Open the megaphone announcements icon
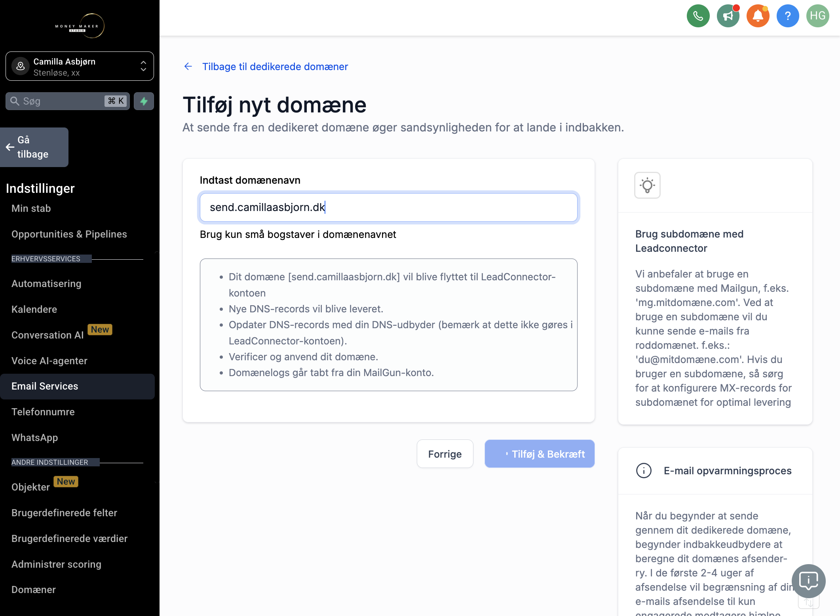Image resolution: width=840 pixels, height=616 pixels. coord(728,16)
